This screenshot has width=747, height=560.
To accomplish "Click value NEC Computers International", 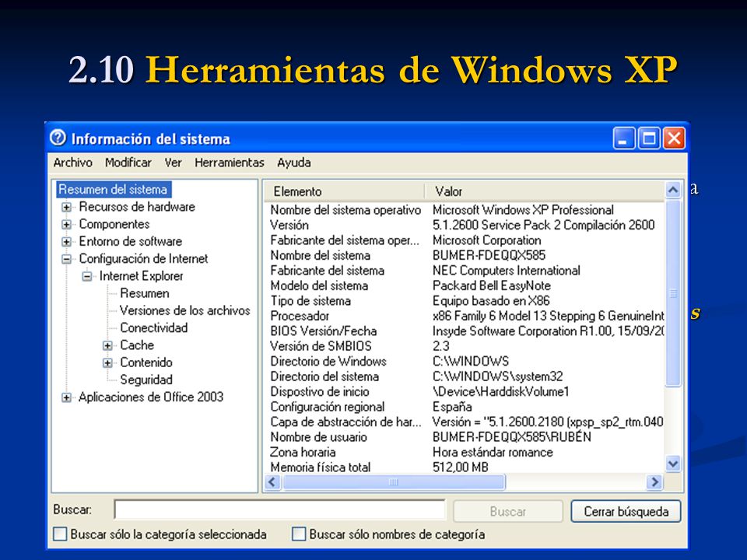I will point(506,271).
